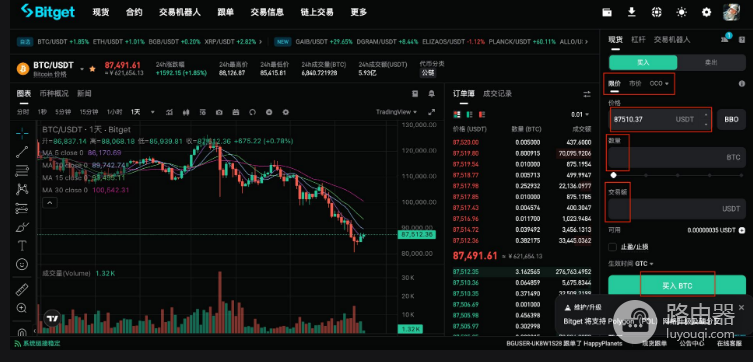Click the download app icon

click(x=632, y=12)
